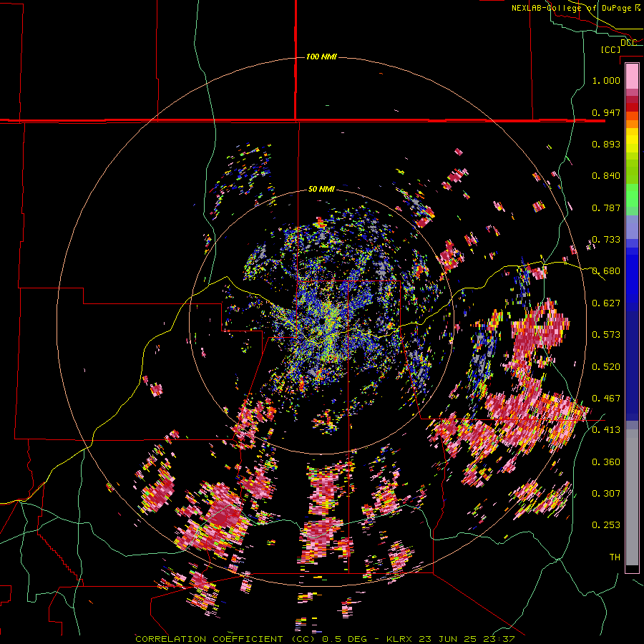Click the 0.680 value on the color scale
Viewport: 644px width, 644px height.
606,271
